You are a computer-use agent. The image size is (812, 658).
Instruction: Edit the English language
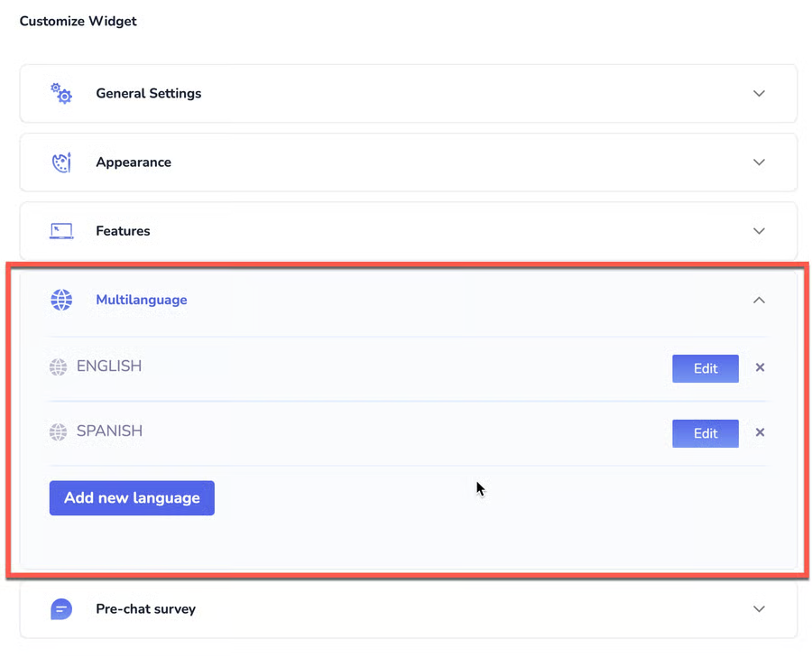(x=705, y=368)
